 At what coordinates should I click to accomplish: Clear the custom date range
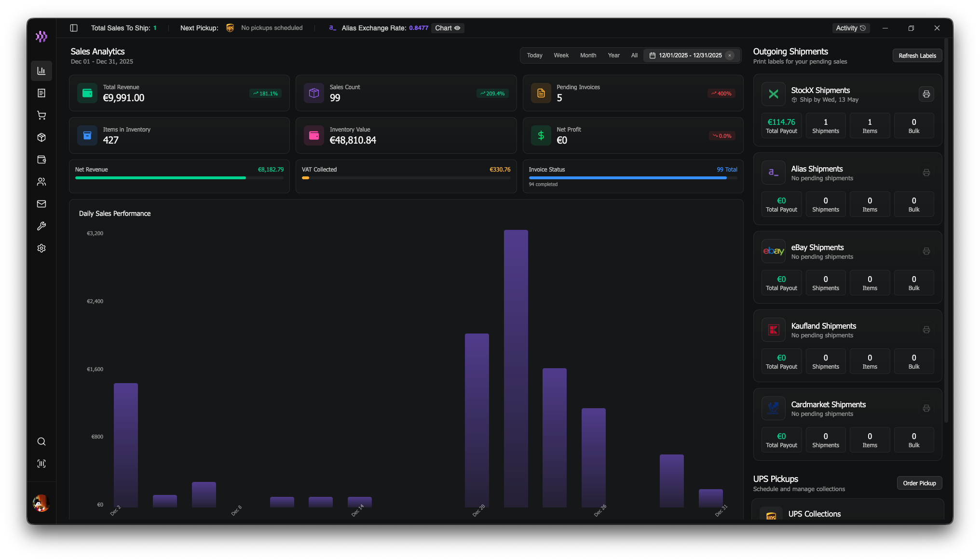click(x=730, y=55)
